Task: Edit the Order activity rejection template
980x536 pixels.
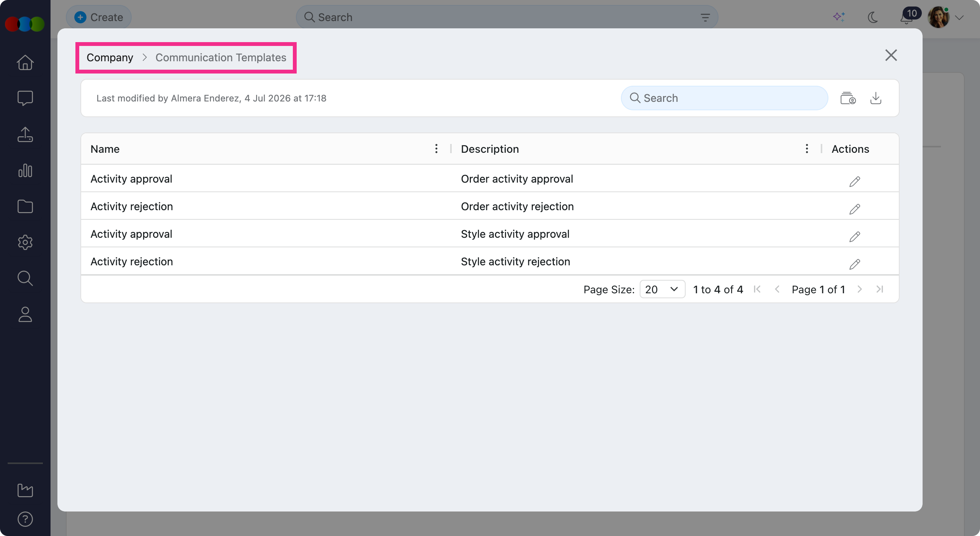Action: pyautogui.click(x=855, y=209)
